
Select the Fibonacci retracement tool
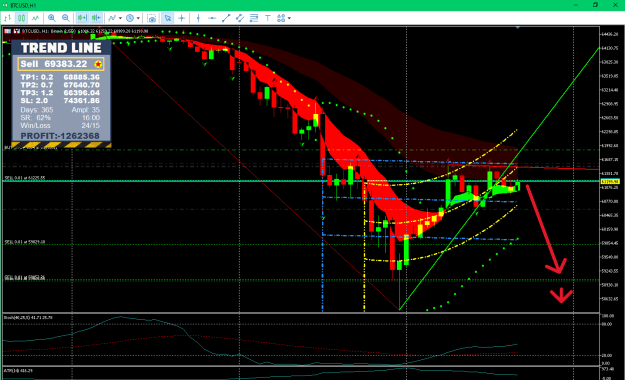click(254, 18)
